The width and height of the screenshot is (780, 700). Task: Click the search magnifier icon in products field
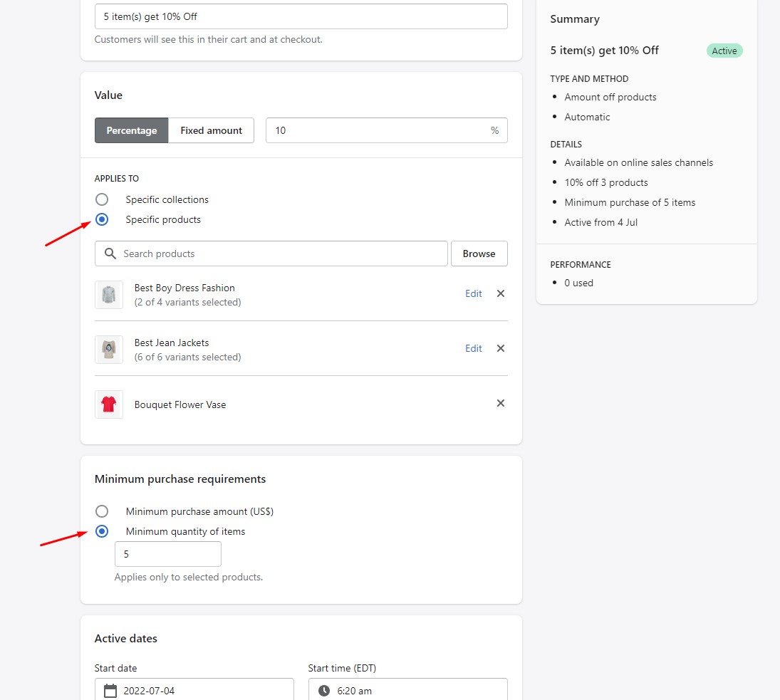pos(110,254)
